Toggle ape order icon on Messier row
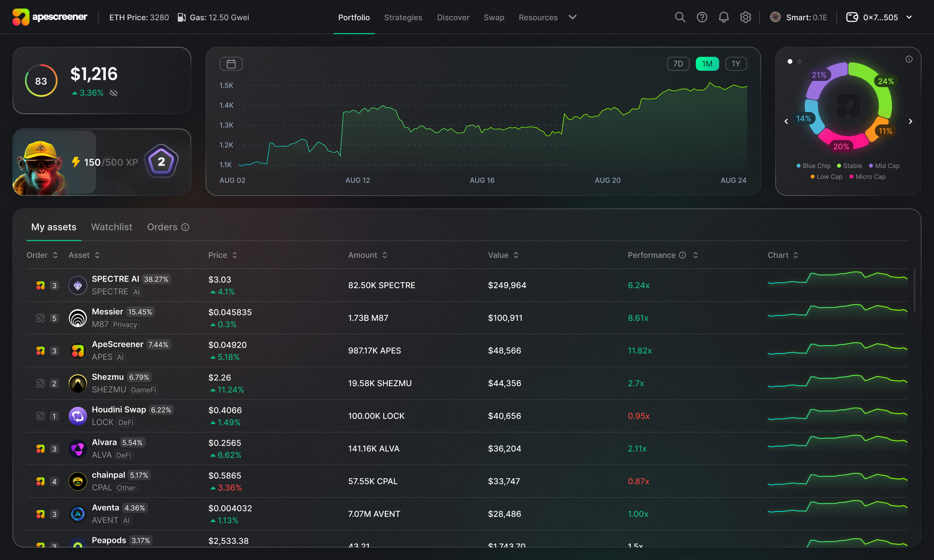Viewport: 934px width, 560px height. pyautogui.click(x=40, y=318)
